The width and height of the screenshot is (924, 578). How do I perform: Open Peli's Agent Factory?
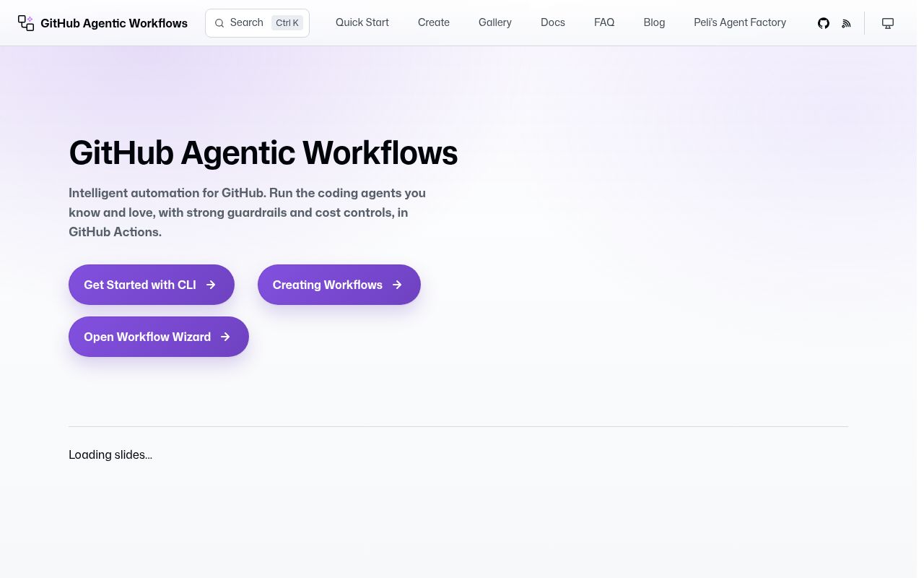[740, 23]
